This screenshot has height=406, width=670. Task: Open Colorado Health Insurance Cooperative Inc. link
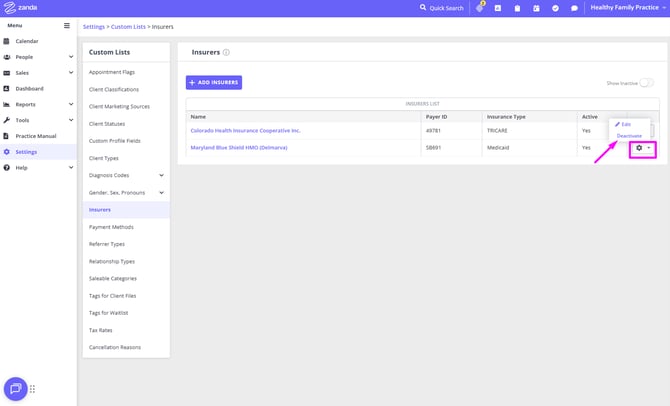(245, 130)
